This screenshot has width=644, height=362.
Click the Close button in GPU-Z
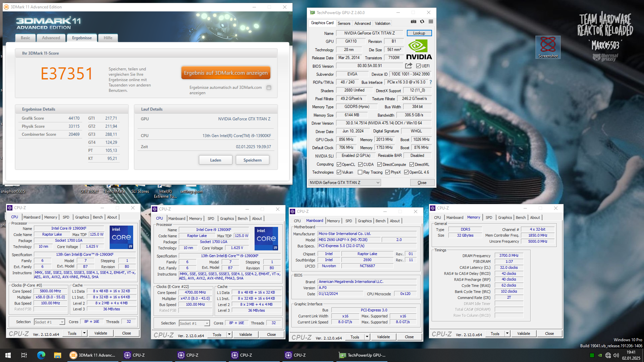[422, 183]
